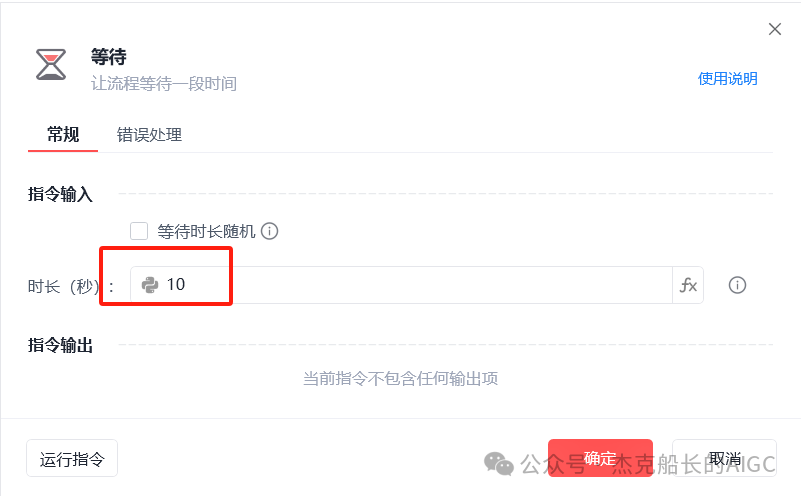
Task: Show info icon for 时长(秒) field
Action: [x=737, y=285]
